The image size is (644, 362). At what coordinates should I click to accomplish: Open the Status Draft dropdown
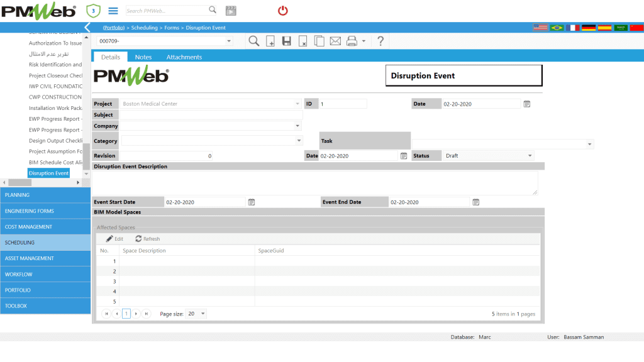click(530, 156)
